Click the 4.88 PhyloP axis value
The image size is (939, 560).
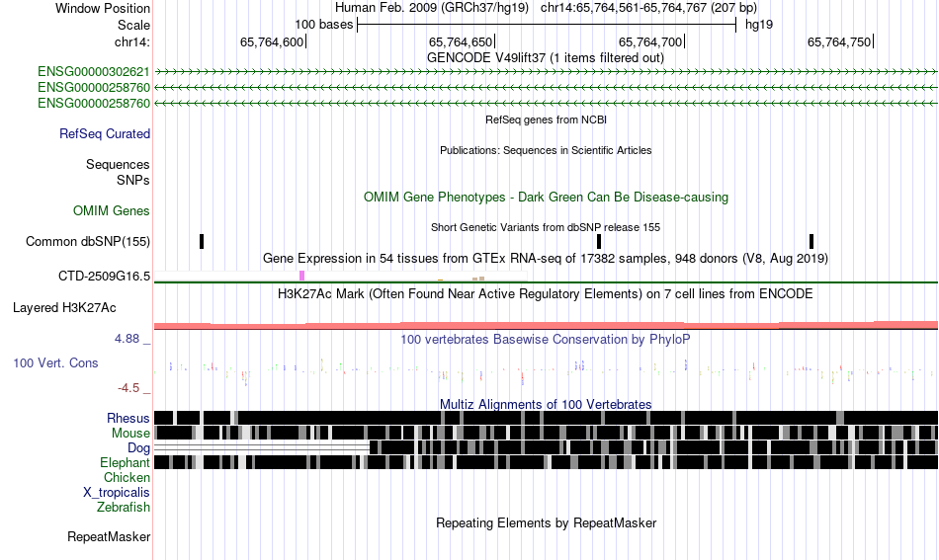[x=127, y=339]
